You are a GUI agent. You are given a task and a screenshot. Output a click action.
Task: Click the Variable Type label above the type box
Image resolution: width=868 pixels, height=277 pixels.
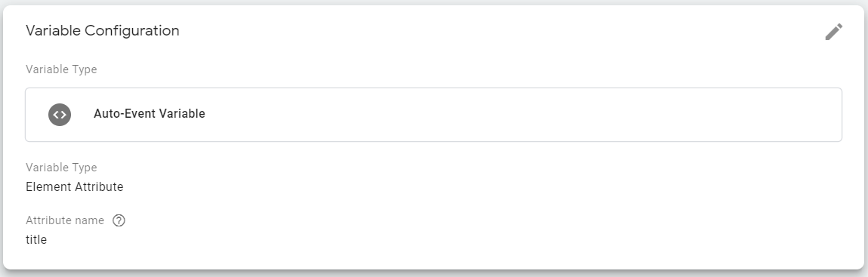pos(61,69)
